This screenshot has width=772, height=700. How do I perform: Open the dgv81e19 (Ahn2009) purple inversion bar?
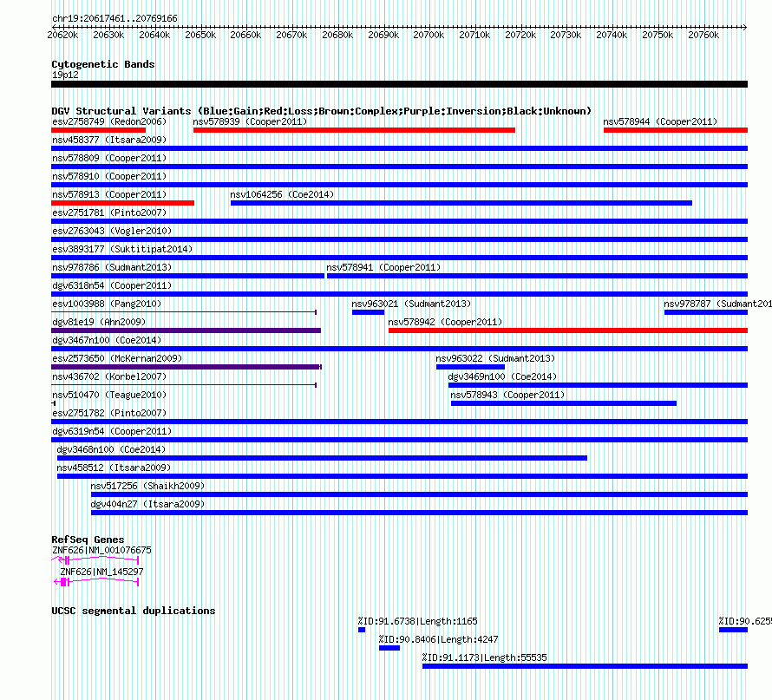click(x=186, y=330)
